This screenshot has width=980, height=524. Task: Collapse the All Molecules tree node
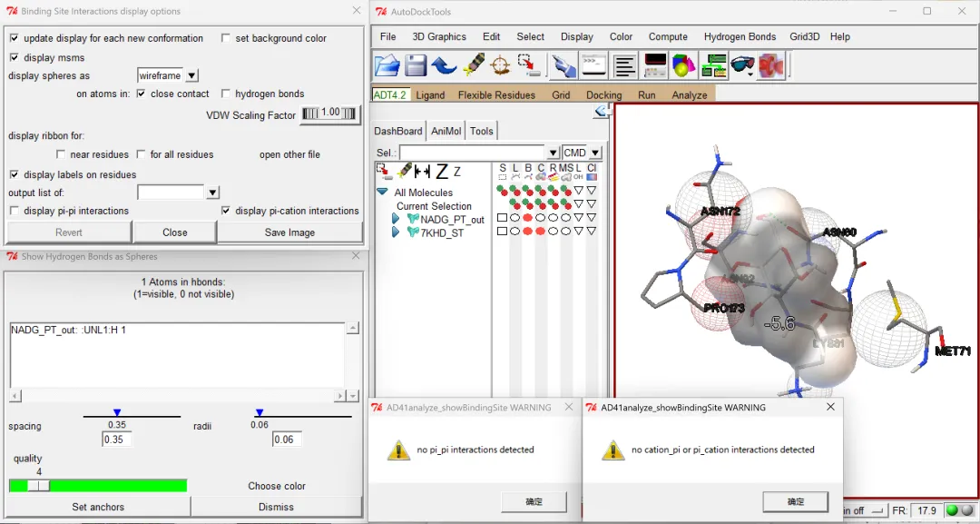tap(383, 192)
